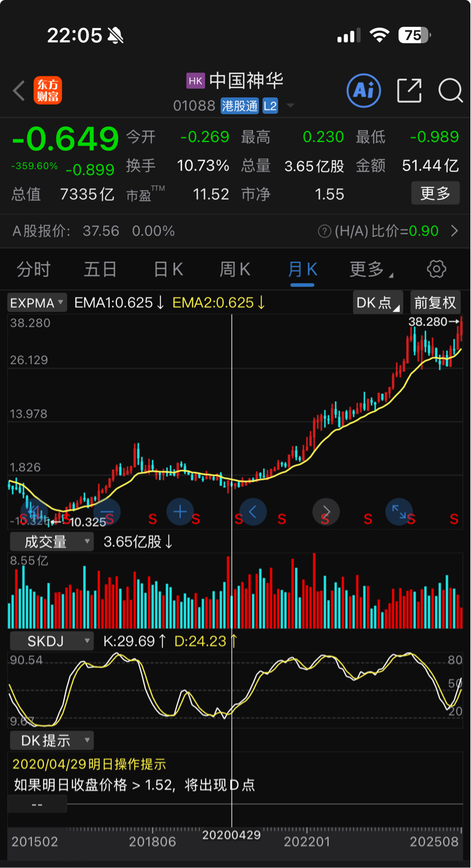
Task: Tap the 如果明日收盘价格 > 1.52 hint text
Action: (134, 785)
